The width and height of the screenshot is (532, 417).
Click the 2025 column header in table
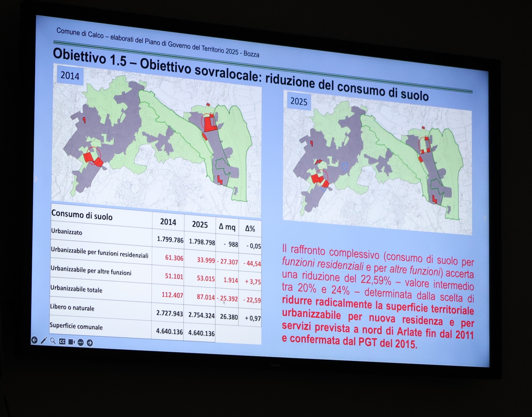tap(200, 224)
